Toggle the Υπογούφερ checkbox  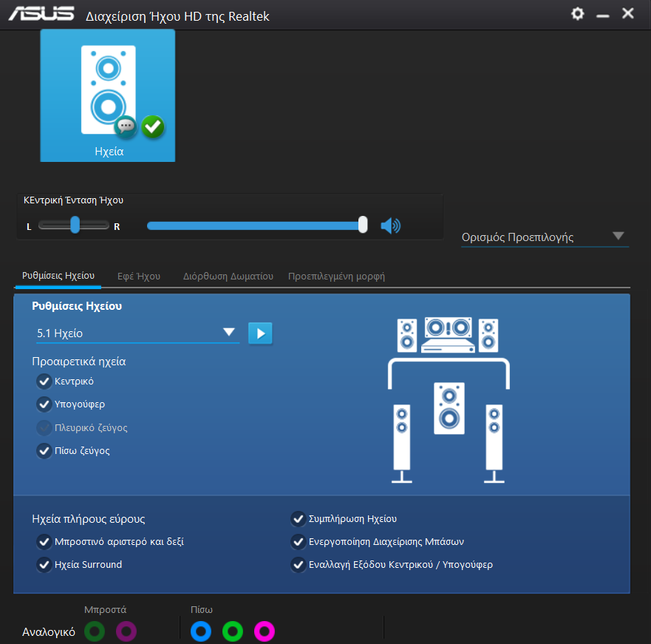pos(44,404)
